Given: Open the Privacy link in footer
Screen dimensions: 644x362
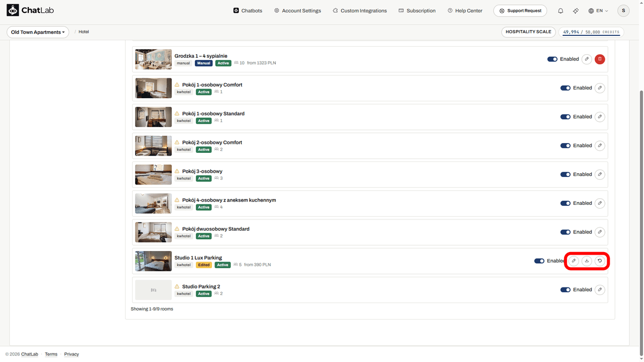Looking at the screenshot, I should (71, 354).
